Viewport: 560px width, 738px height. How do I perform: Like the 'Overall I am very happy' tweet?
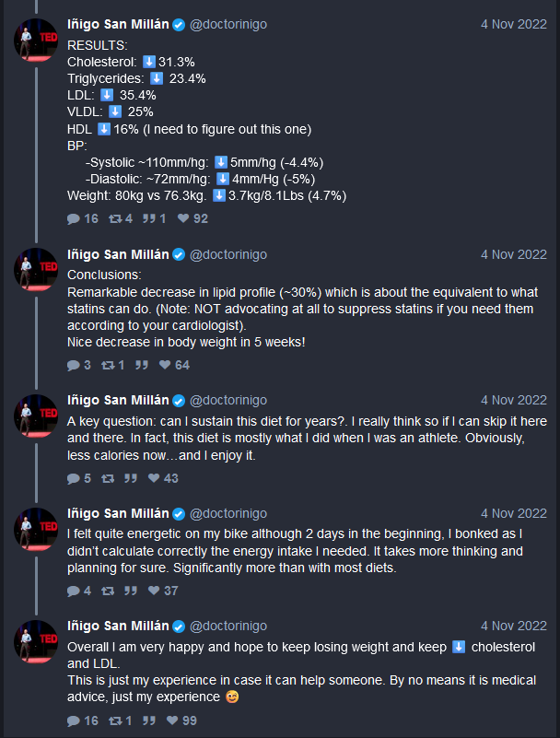point(181,720)
